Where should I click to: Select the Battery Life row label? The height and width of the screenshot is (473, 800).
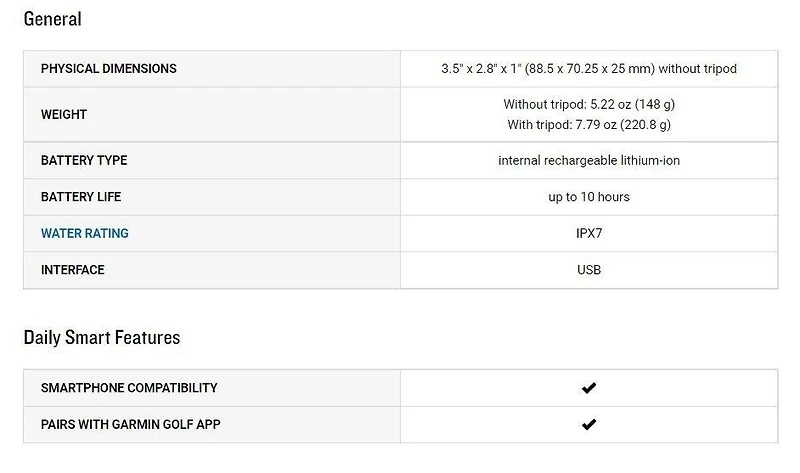(81, 197)
